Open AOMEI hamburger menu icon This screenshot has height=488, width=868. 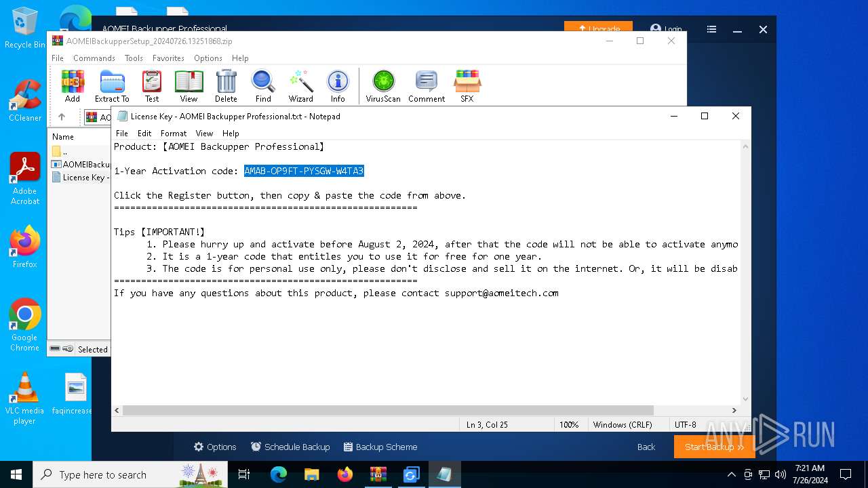point(711,29)
